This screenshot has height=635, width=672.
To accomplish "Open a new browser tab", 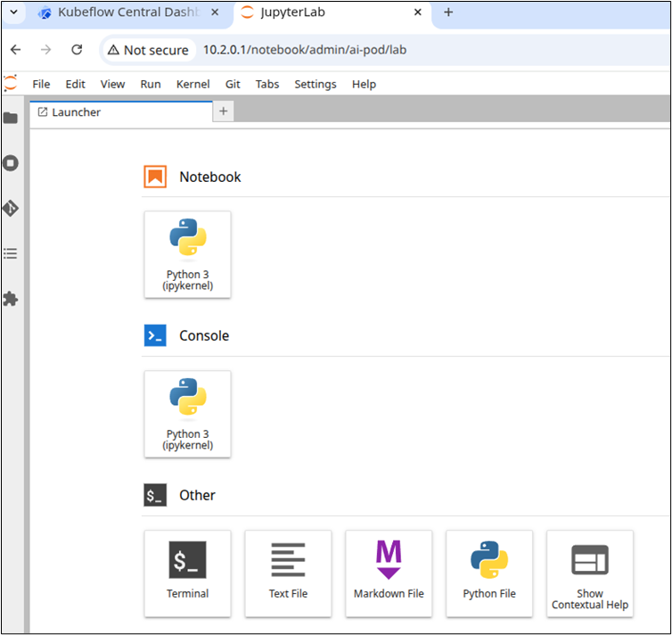I will [x=448, y=12].
